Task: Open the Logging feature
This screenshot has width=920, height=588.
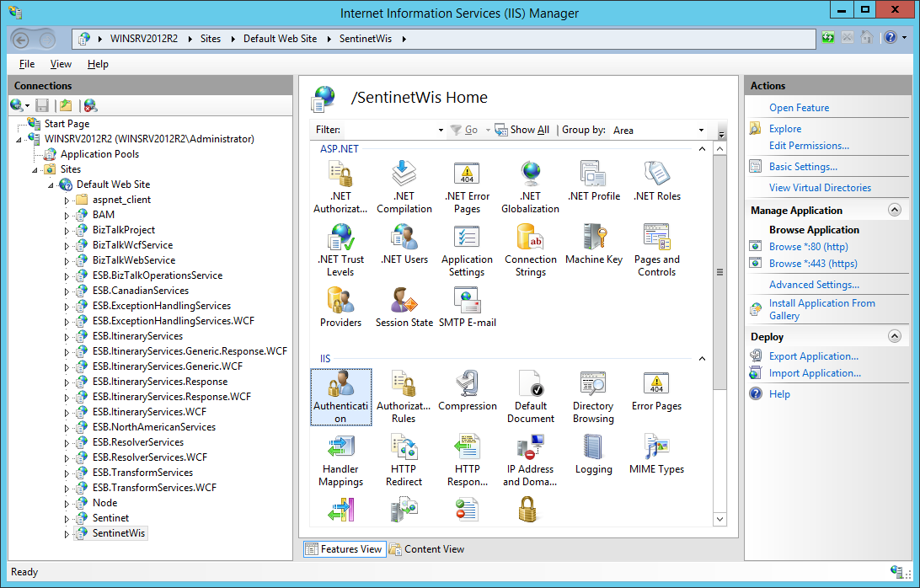Action: [x=594, y=454]
